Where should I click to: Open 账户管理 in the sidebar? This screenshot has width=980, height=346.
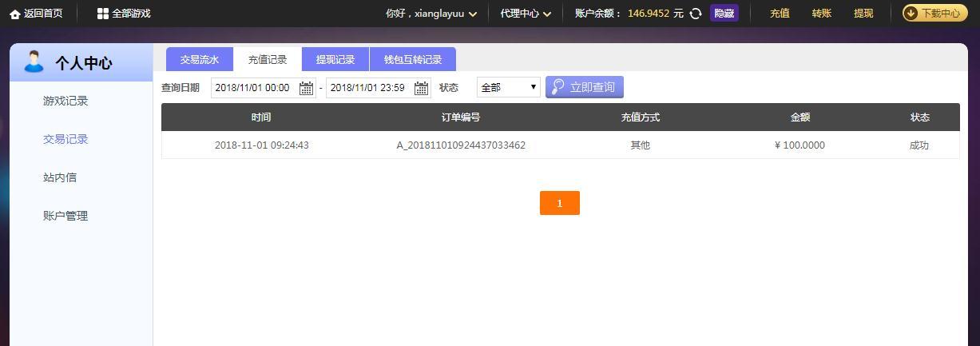[x=65, y=216]
